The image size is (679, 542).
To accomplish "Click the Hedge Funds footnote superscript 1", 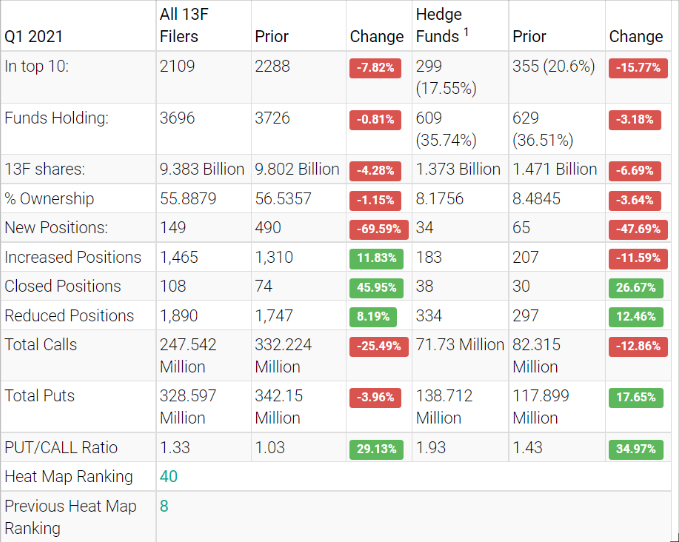I will pyautogui.click(x=465, y=33).
